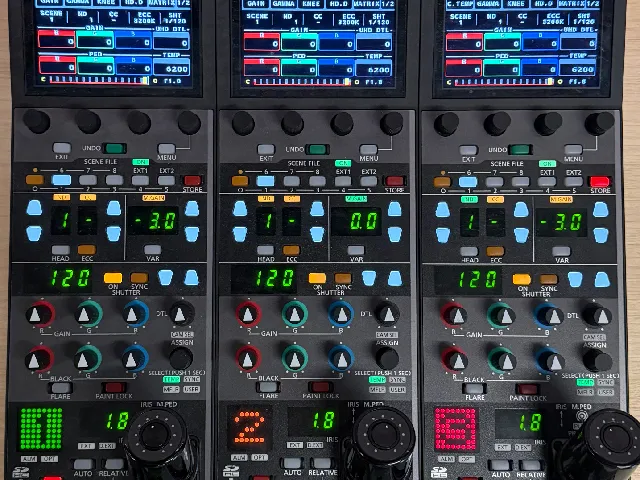Hit the green UNDO button on middle panel
Viewport: 640px width, 480px height.
point(317,149)
